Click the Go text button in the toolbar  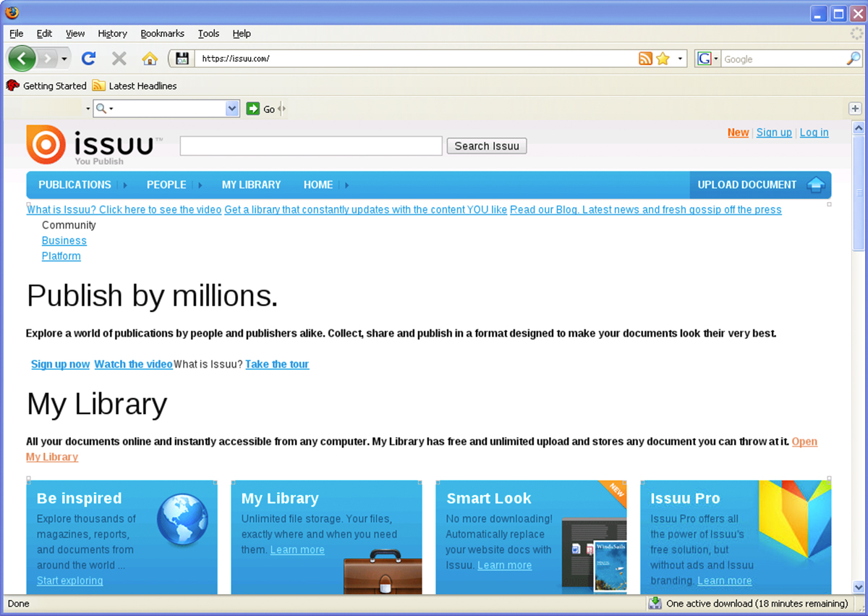pyautogui.click(x=269, y=109)
